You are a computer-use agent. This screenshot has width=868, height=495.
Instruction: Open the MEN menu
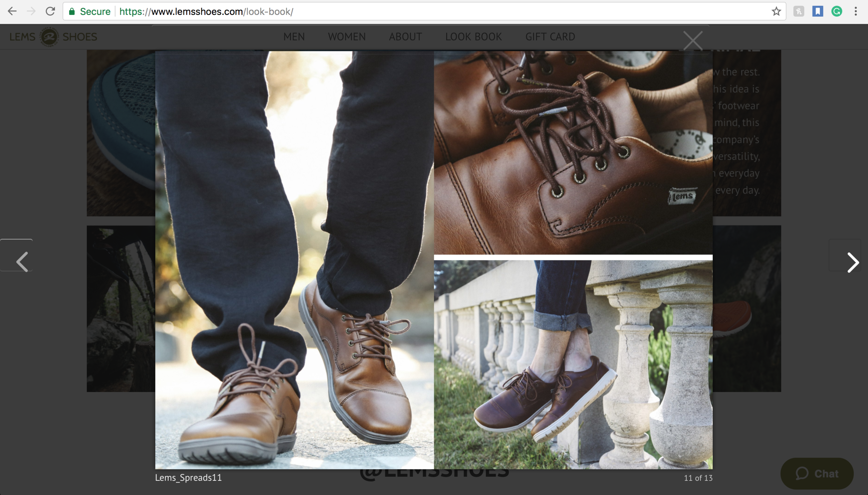[x=294, y=36]
